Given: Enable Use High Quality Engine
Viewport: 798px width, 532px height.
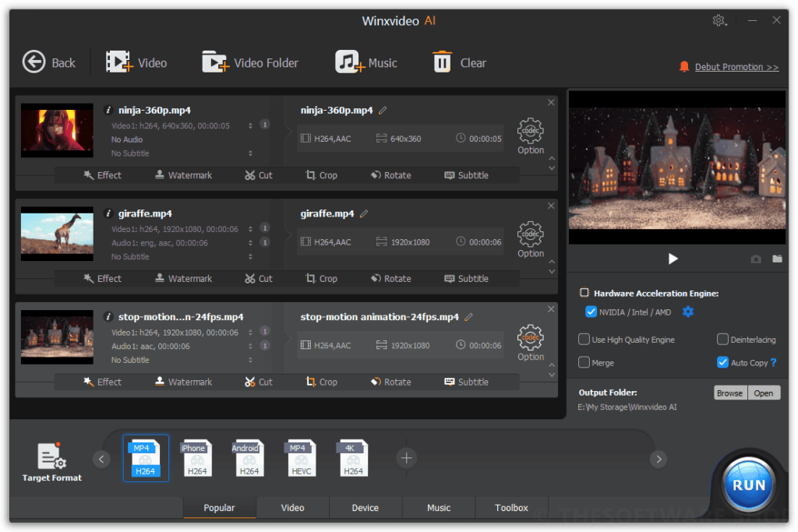Looking at the screenshot, I should click(584, 339).
